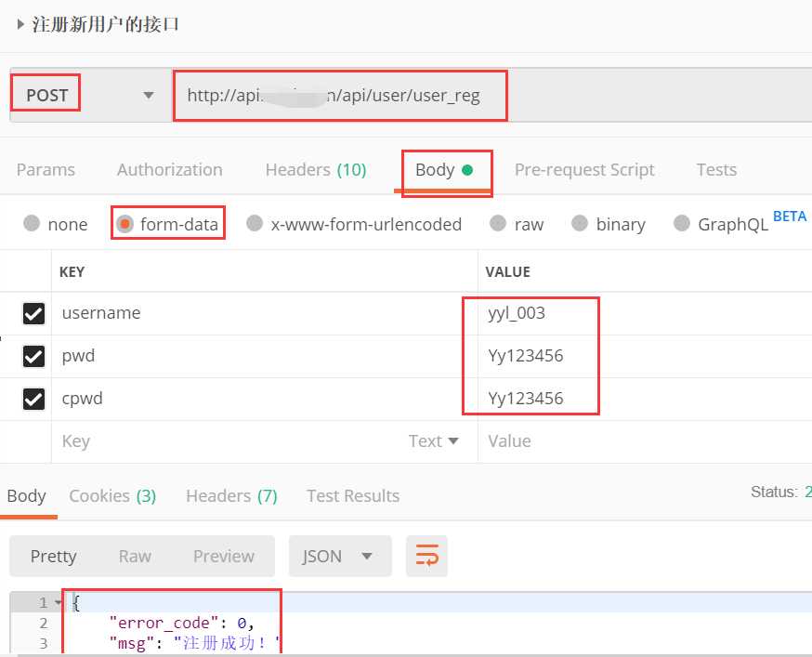Open the Authorization tab
The height and width of the screenshot is (657, 812).
coord(169,170)
